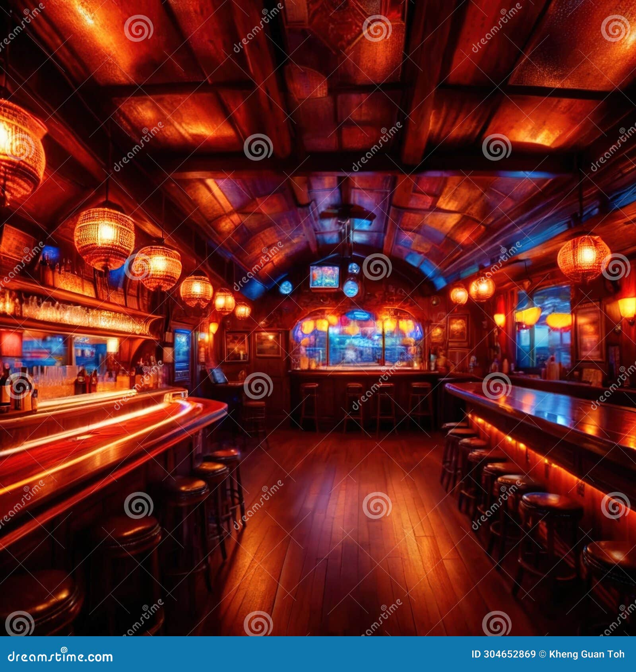
Task: Click the TV screen above the back bar
Action: (325, 276)
